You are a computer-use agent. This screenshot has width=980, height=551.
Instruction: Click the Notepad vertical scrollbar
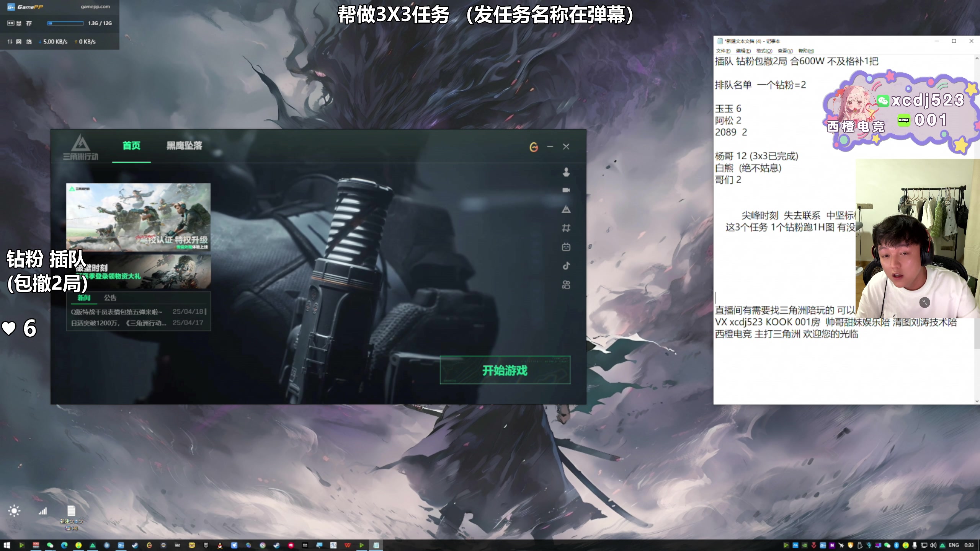(977, 230)
